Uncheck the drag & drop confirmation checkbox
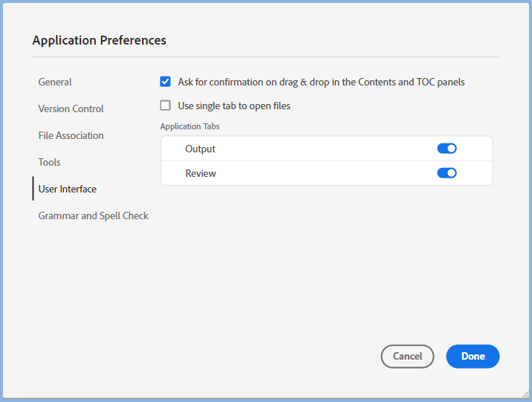Viewport: 532px width, 402px height. (x=166, y=82)
